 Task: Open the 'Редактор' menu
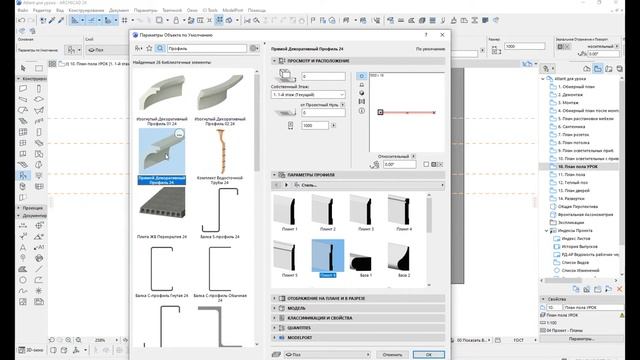pos(42,10)
